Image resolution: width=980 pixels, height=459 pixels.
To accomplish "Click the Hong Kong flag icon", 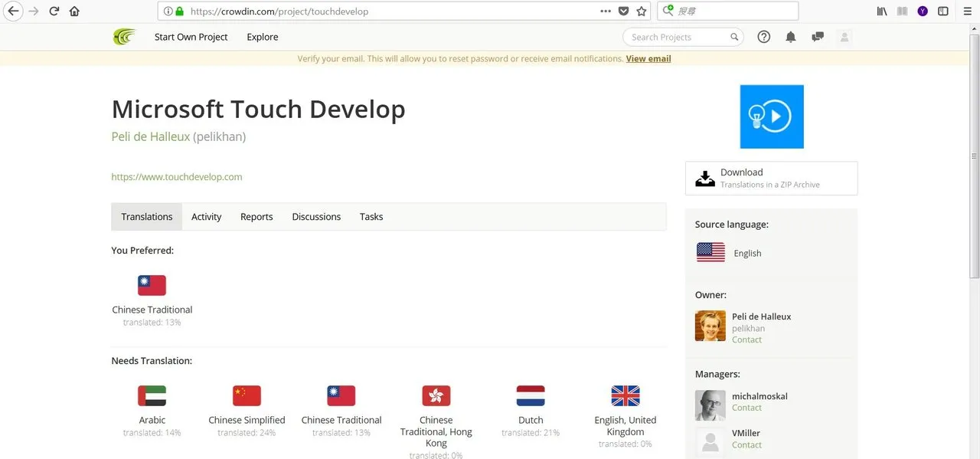I will pyautogui.click(x=436, y=395).
